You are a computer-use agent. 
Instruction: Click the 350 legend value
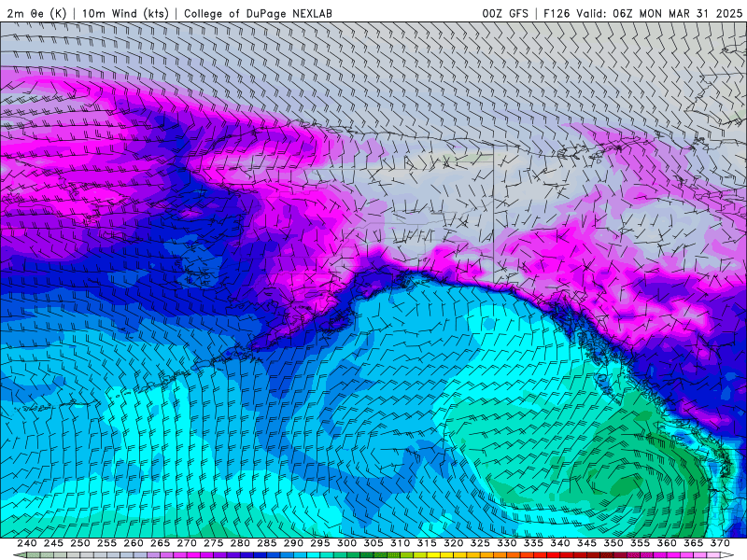click(613, 543)
